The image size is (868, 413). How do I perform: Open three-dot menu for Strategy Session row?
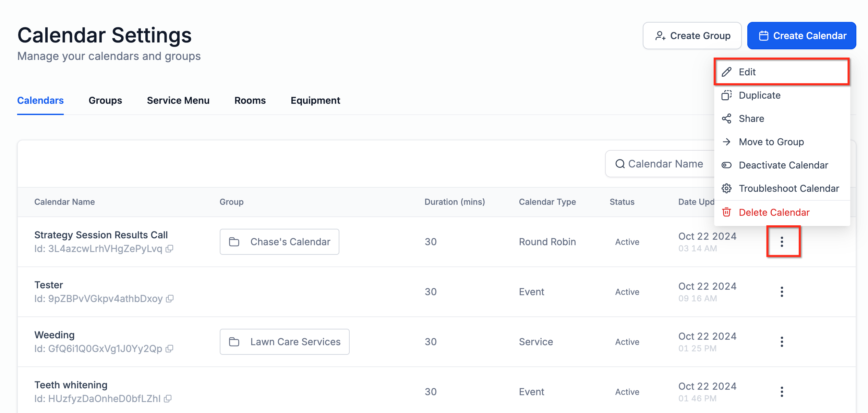coord(782,242)
